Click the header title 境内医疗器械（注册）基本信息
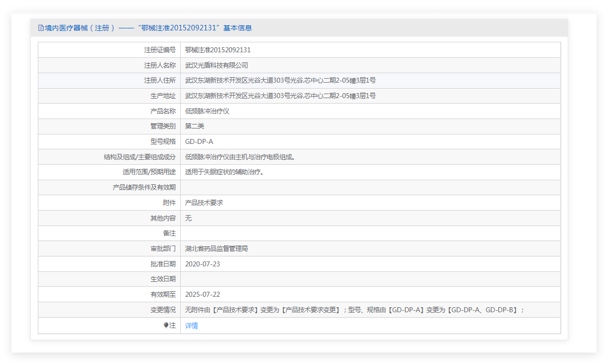 click(148, 28)
